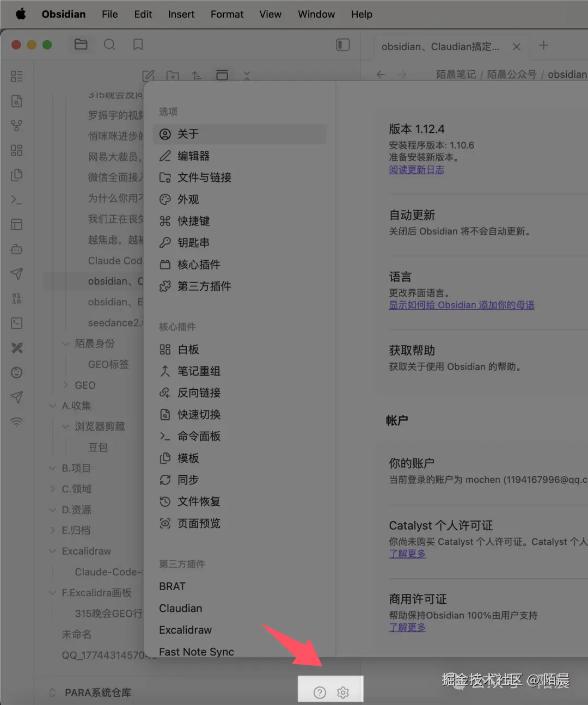Click the terminal icon in left ribbon
The height and width of the screenshot is (705, 588).
pos(16,199)
